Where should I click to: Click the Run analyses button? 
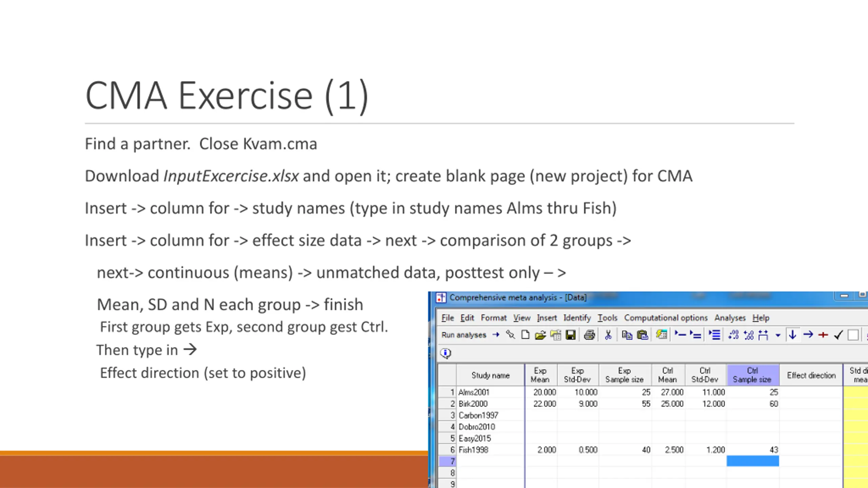464,335
